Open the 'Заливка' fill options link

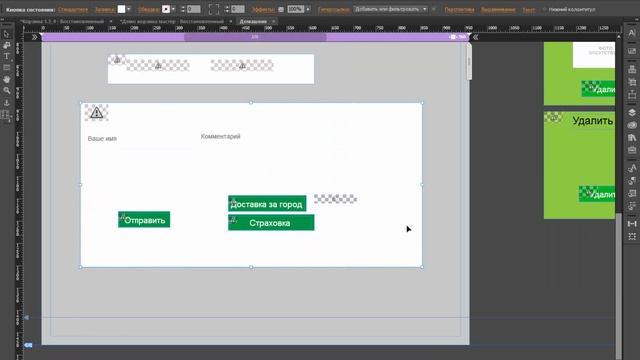pyautogui.click(x=104, y=9)
